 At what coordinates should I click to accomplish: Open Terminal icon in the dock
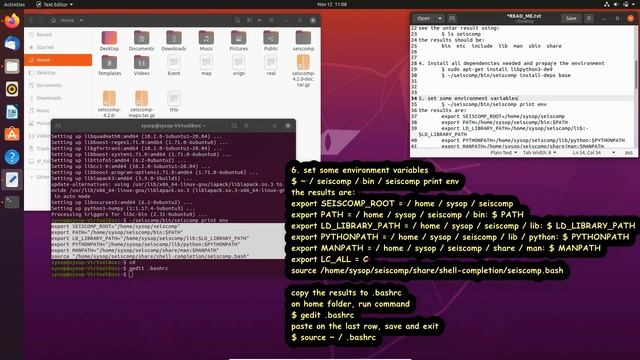(x=12, y=202)
